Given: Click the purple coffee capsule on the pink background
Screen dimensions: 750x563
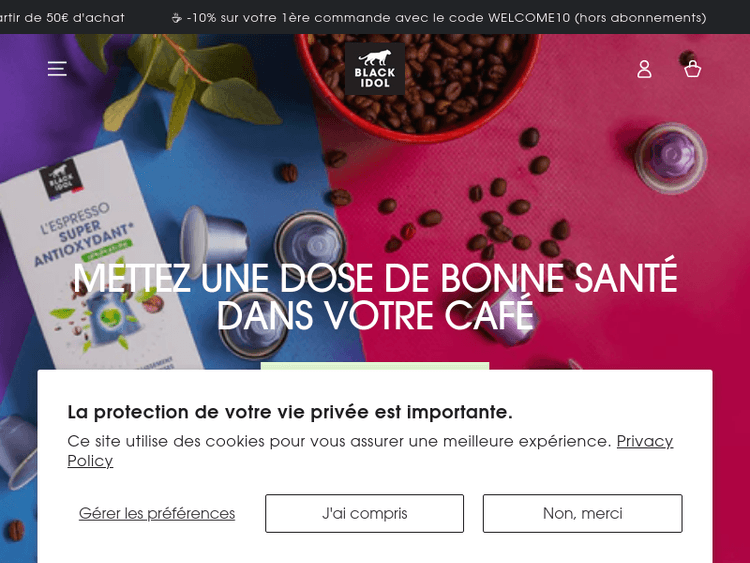Looking at the screenshot, I should tap(671, 157).
